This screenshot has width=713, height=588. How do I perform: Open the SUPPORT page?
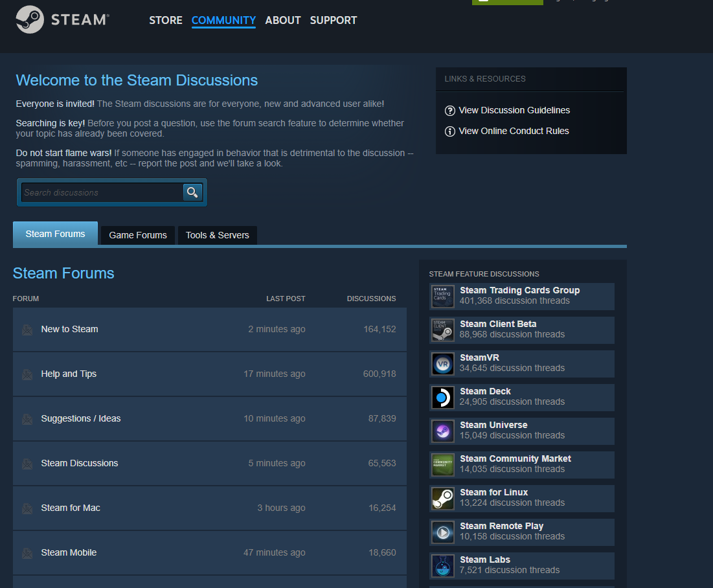pos(334,20)
